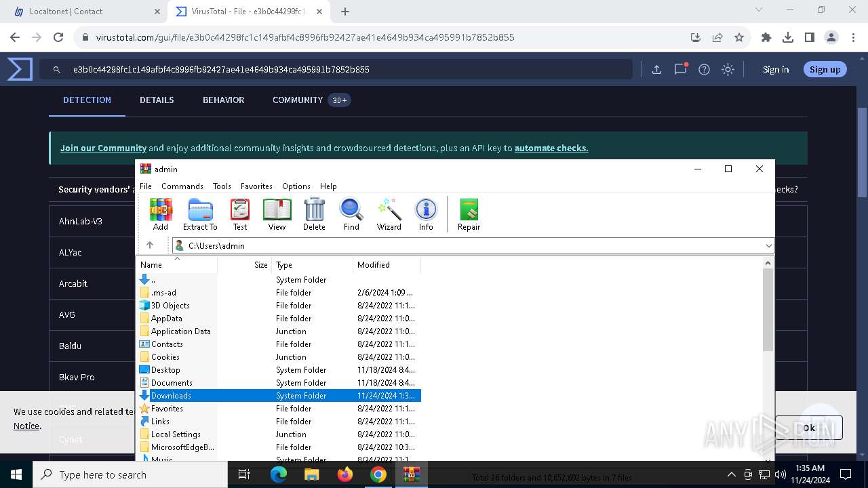The image size is (868, 488).
Task: Open VirusTotal notifications icon
Action: point(680,69)
